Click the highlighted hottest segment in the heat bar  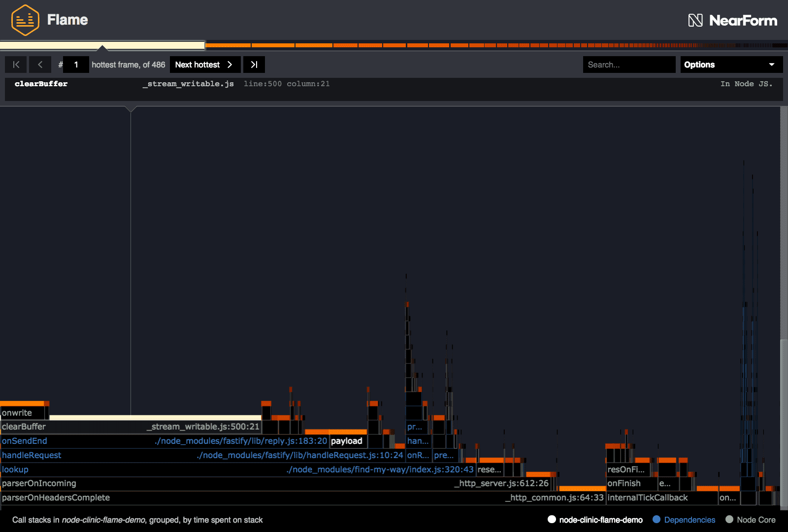(x=102, y=45)
